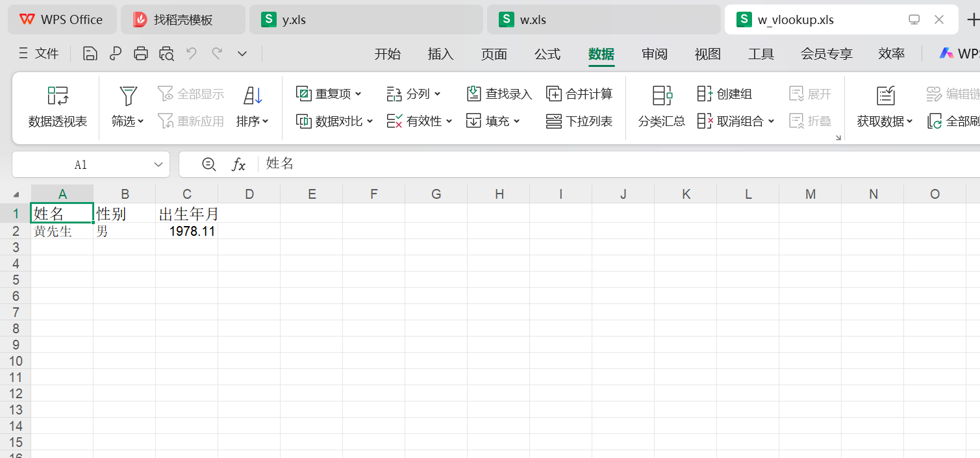The width and height of the screenshot is (980, 458).
Task: Select the 分类汇总 (Subtotal) icon
Action: click(x=660, y=107)
